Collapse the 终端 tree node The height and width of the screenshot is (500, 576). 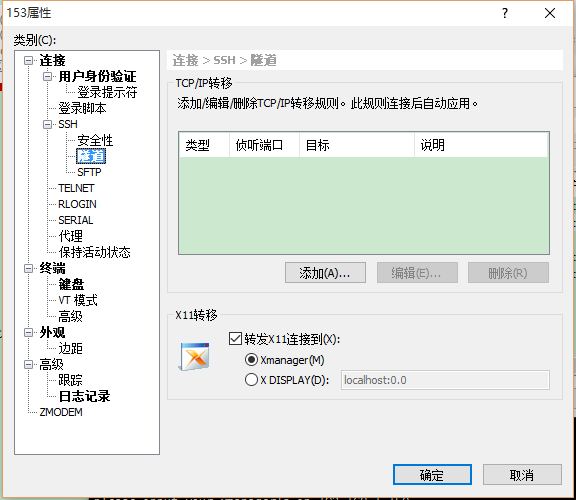[x=28, y=269]
